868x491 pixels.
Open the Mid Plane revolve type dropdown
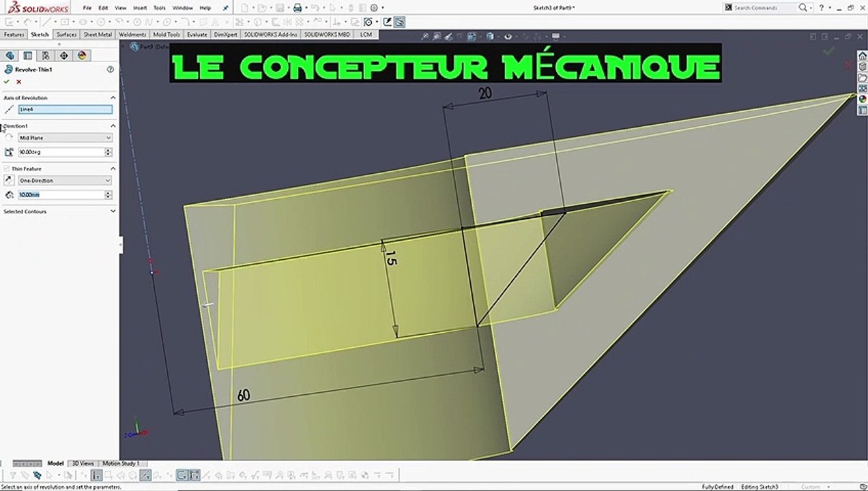pyautogui.click(x=65, y=138)
